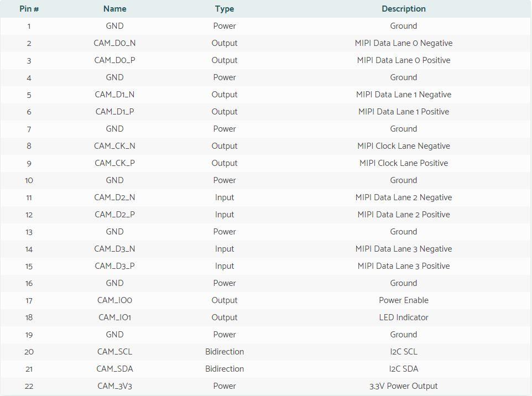
Task: Click the 'I2C SDA' description cell
Action: [403, 368]
